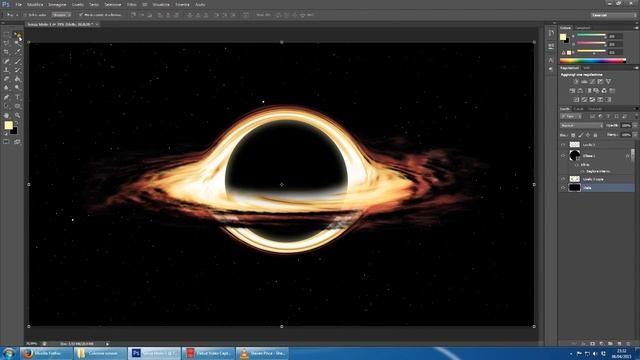Open Debut Video Capture from taskbar
Viewport: 640px width, 360px height.
tap(208, 353)
